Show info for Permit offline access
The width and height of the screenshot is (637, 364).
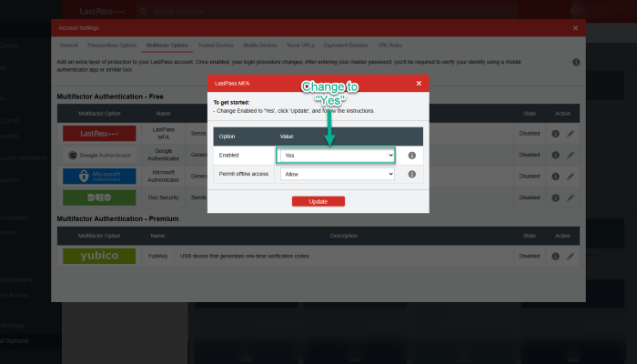[412, 175]
